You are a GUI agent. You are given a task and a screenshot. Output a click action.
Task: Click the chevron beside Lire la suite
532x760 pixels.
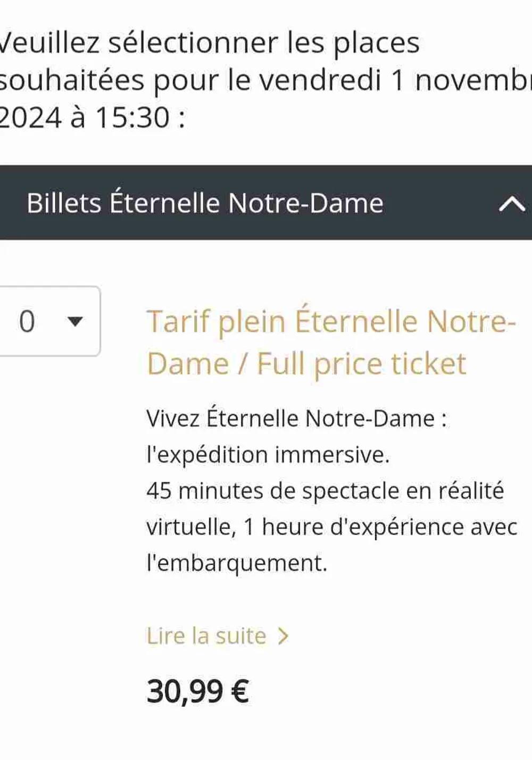coord(283,636)
